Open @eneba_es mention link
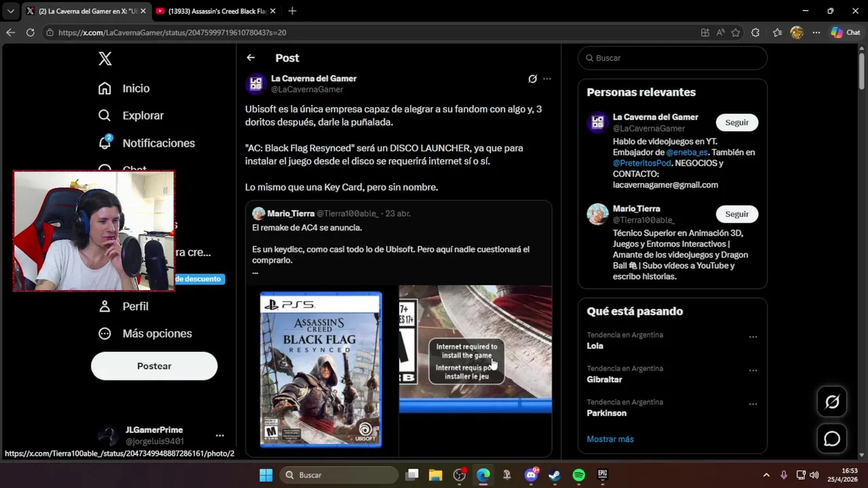Image resolution: width=868 pixels, height=488 pixels. (x=686, y=152)
